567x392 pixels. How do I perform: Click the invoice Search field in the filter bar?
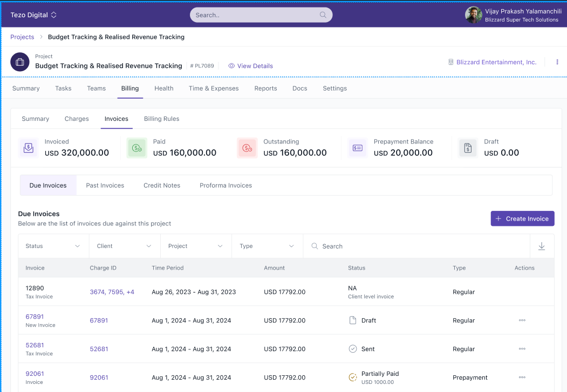[415, 246]
